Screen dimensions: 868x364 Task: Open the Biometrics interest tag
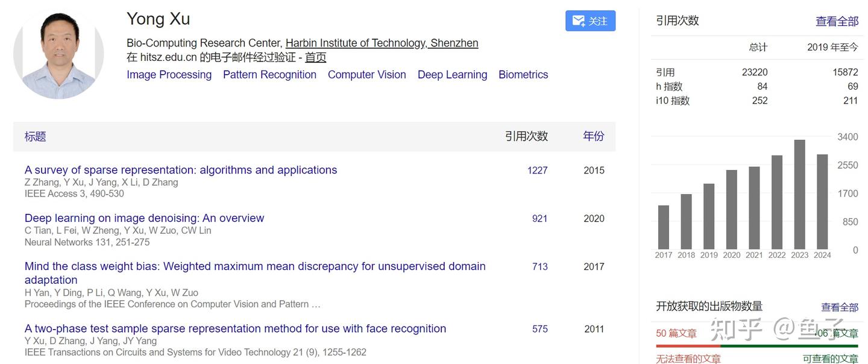[523, 75]
